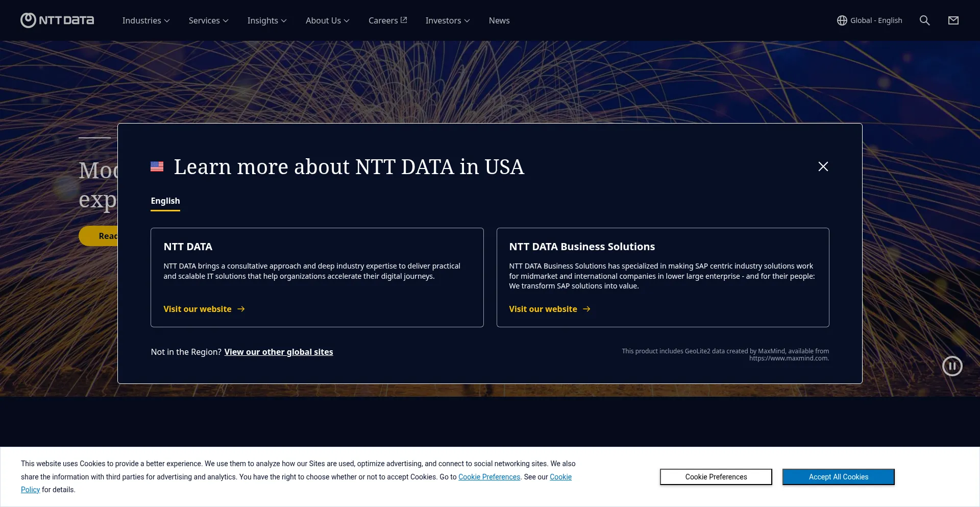The height and width of the screenshot is (507, 980).
Task: Pause the hero background animation
Action: tap(952, 366)
